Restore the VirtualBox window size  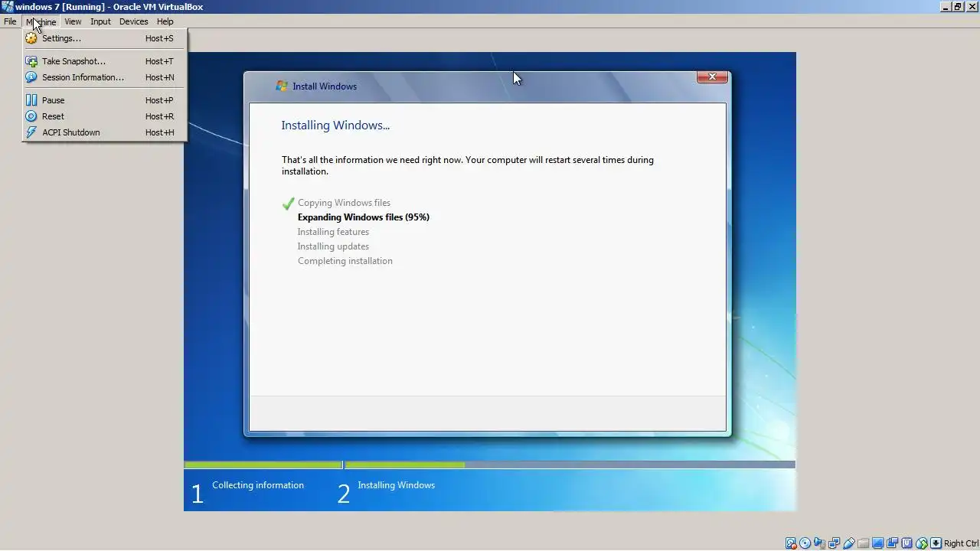click(x=958, y=7)
